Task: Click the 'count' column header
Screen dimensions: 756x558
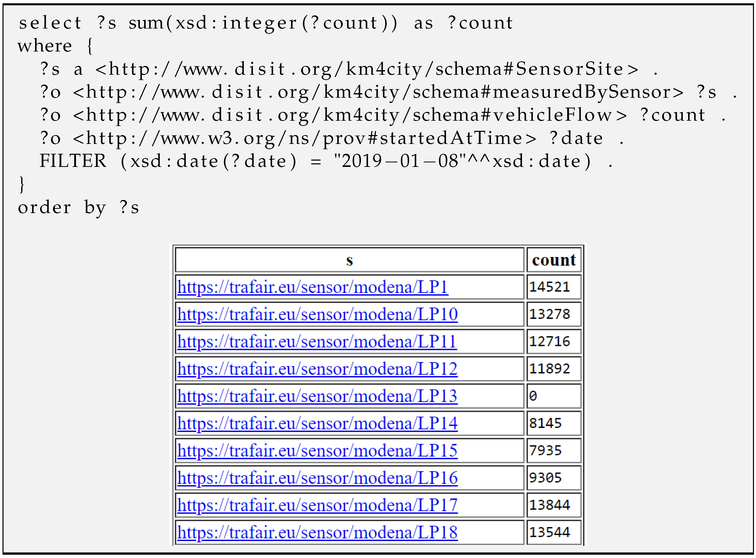Action: (554, 260)
